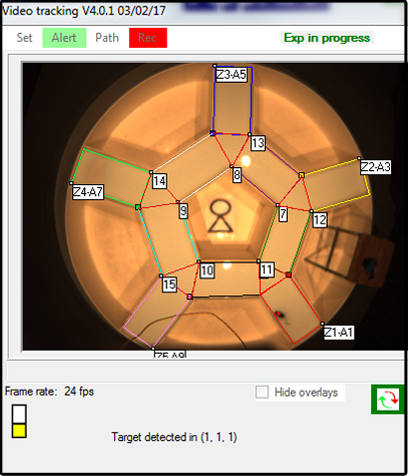Click the green-bordered refresh arrows icon

coord(388,399)
